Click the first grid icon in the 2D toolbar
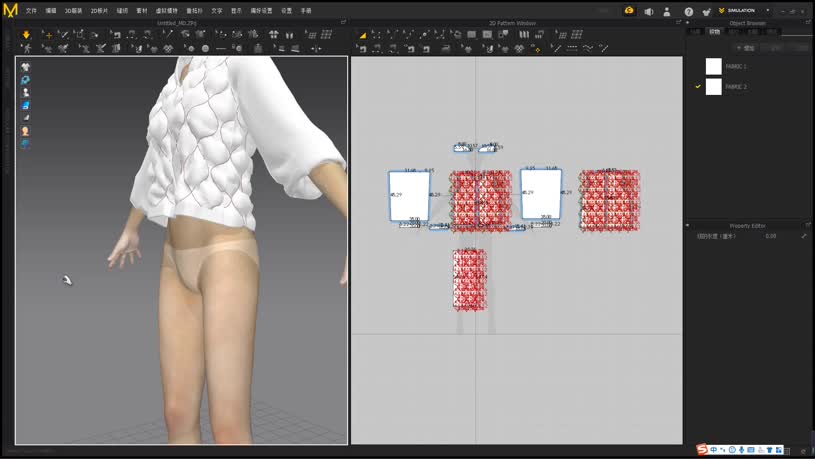 pos(562,35)
